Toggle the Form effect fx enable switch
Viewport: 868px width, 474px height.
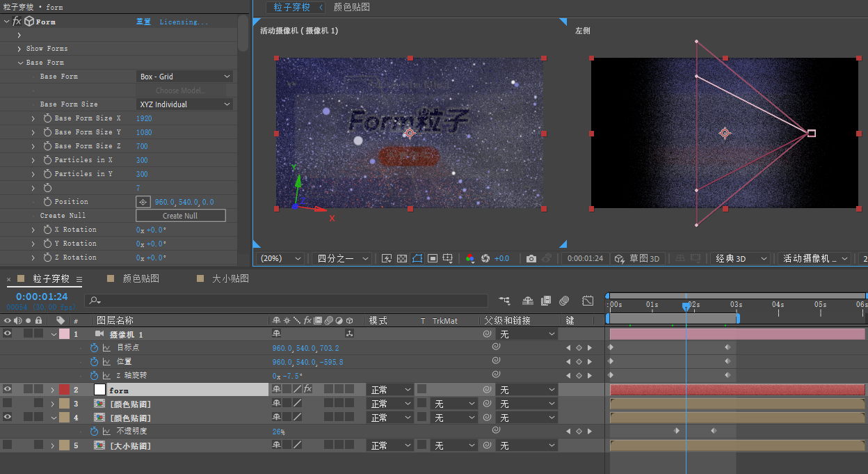17,22
